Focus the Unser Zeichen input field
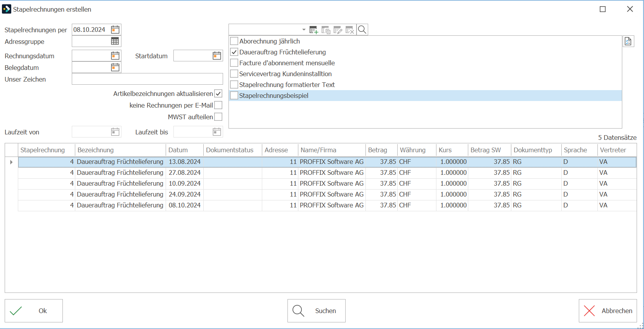Viewport: 644px width, 329px height. (x=147, y=79)
